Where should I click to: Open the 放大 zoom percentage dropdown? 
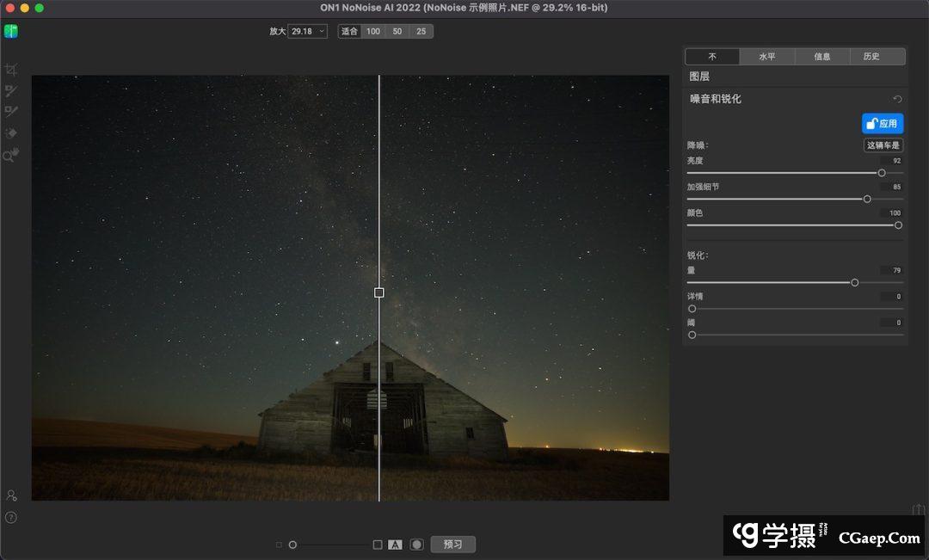click(x=308, y=31)
